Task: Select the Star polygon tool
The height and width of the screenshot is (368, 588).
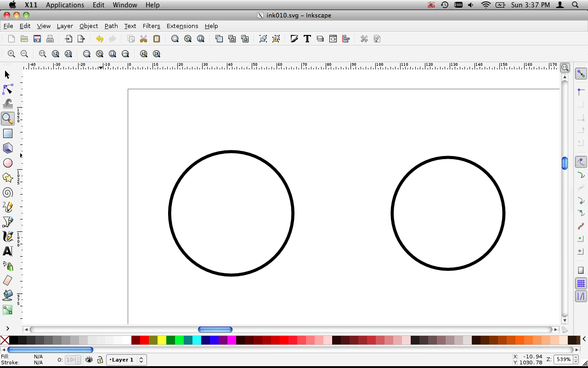Action: 7,178
